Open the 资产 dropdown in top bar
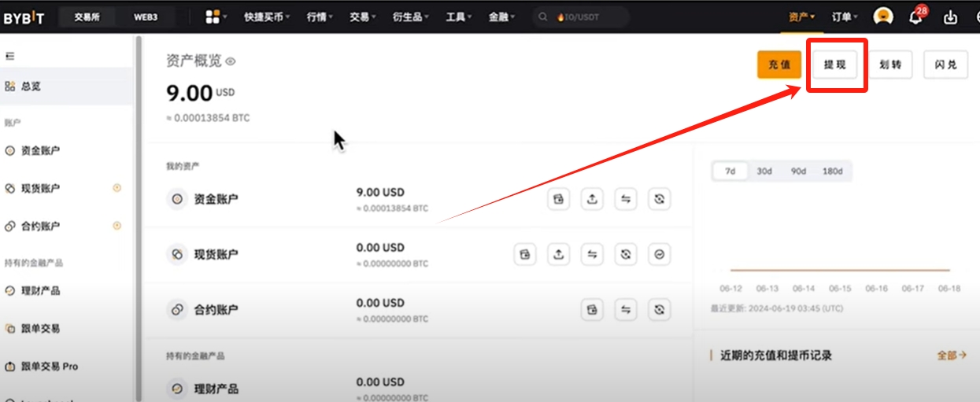This screenshot has width=980, height=402. [801, 17]
